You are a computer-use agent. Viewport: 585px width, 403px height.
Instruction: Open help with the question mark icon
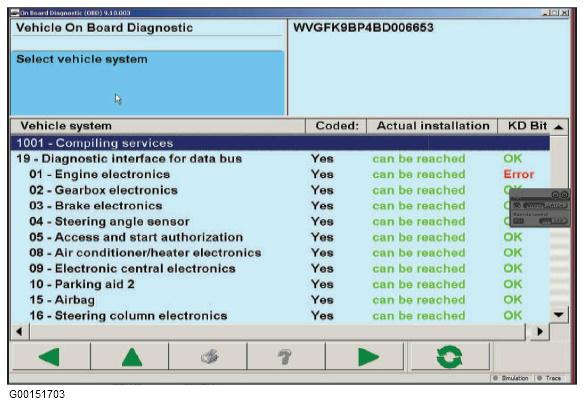coord(286,357)
